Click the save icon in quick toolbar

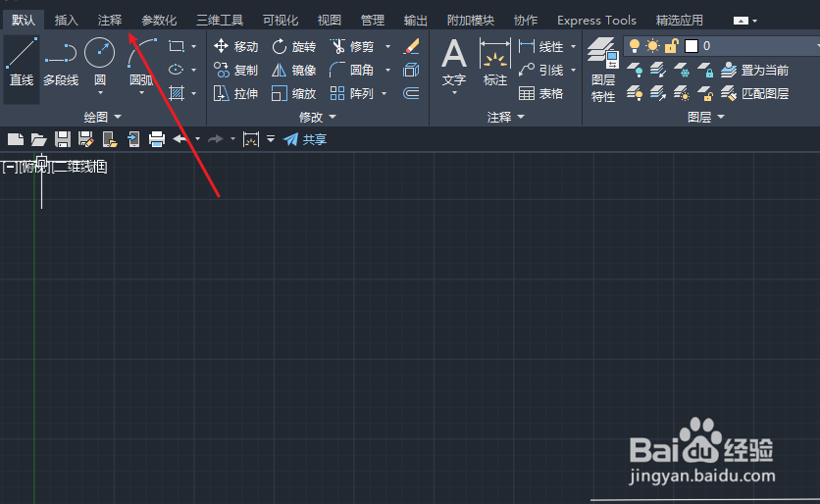(63, 139)
